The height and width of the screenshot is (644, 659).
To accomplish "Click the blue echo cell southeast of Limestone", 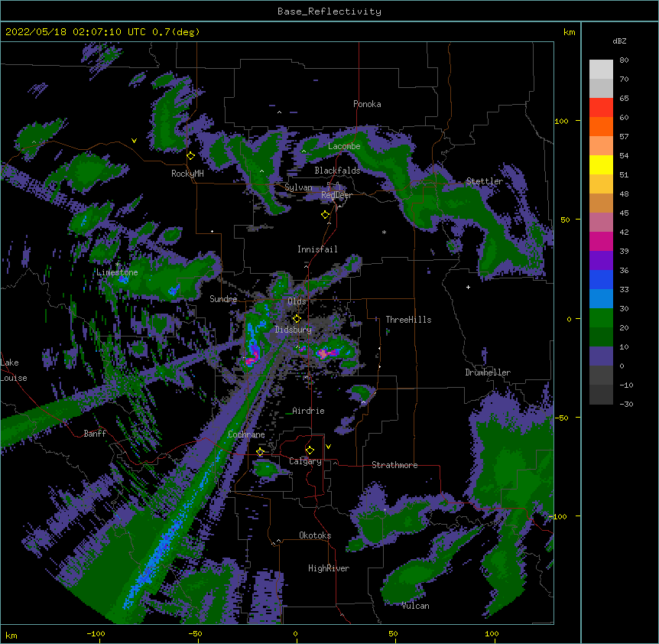I will tap(173, 291).
